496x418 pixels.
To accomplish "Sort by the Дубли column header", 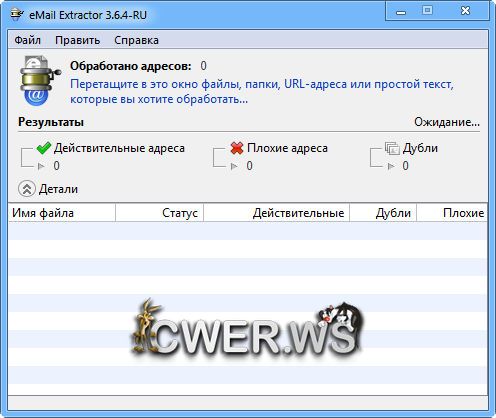I will pos(383,213).
